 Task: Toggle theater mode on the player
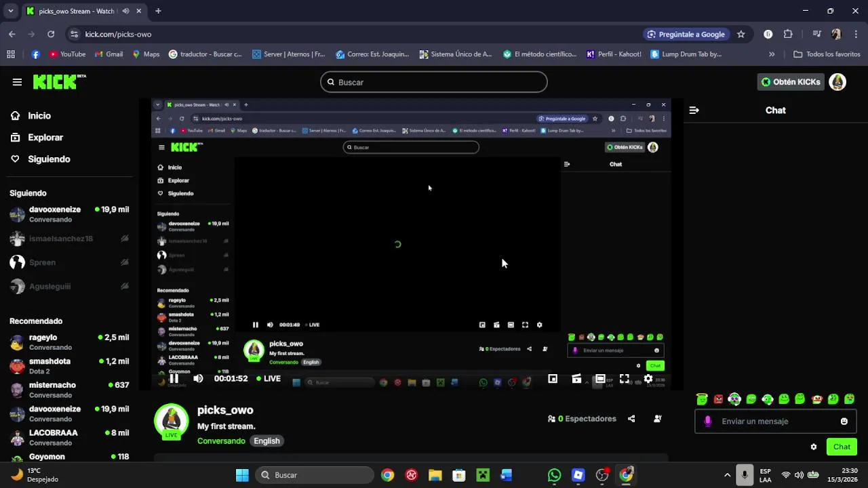pyautogui.click(x=600, y=379)
